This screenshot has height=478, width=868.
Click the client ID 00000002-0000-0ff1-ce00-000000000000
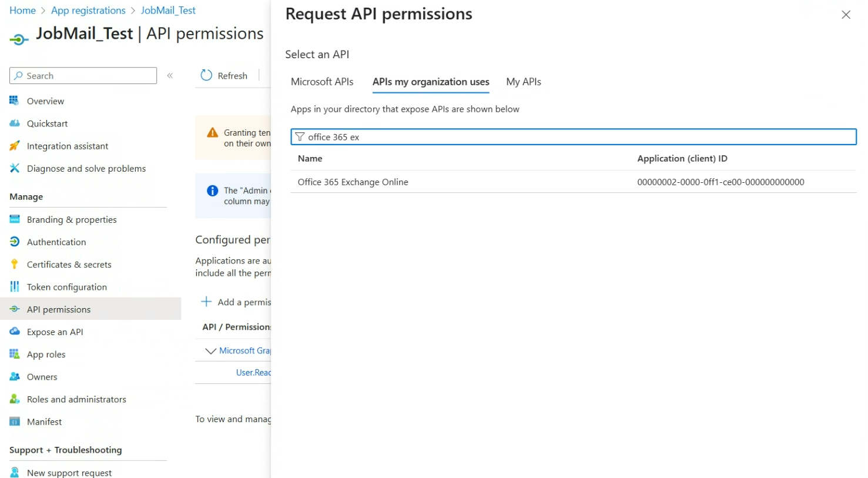tap(720, 182)
